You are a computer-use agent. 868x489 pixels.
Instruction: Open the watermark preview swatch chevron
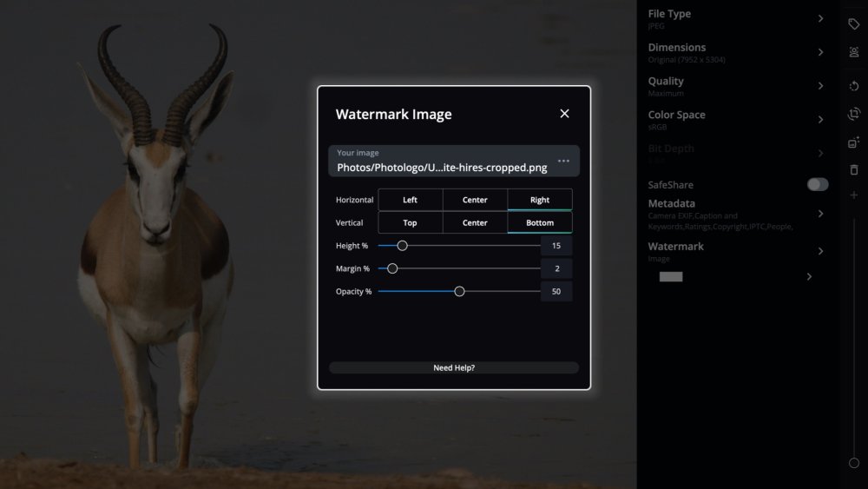tap(809, 276)
